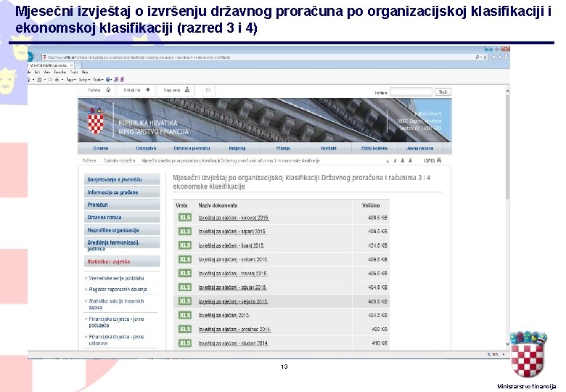Click XLS icon for studeni 2014 report
The height and width of the screenshot is (392, 566).
tap(185, 343)
